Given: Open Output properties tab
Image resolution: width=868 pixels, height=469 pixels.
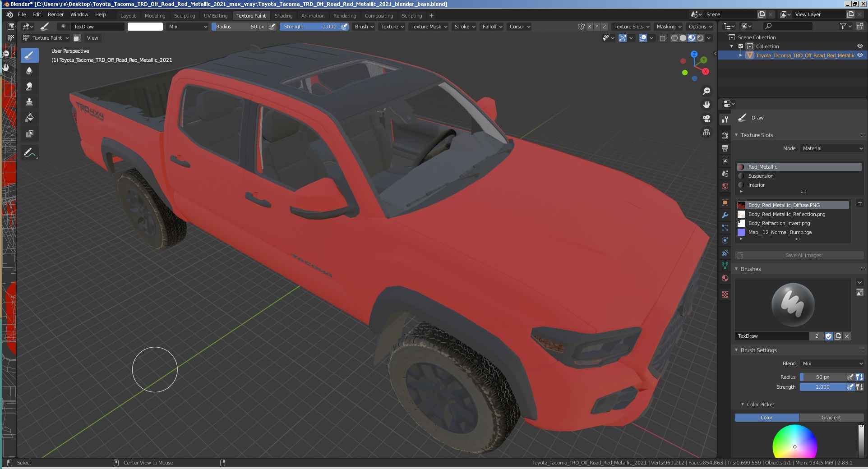Looking at the screenshot, I should tap(725, 148).
